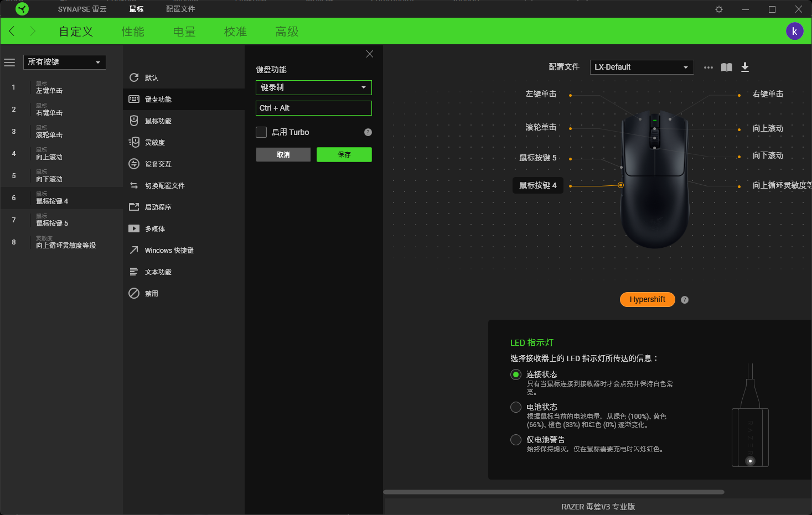Click the Turbo help question mark icon
The width and height of the screenshot is (812, 515).
tap(368, 132)
